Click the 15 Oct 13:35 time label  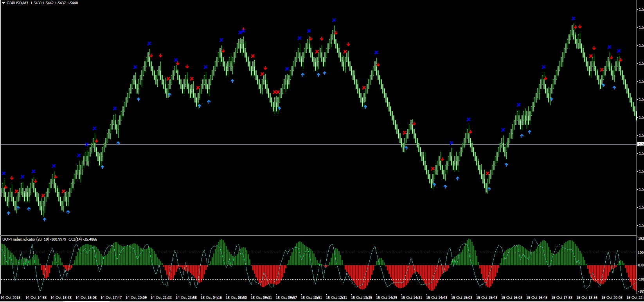point(362,298)
